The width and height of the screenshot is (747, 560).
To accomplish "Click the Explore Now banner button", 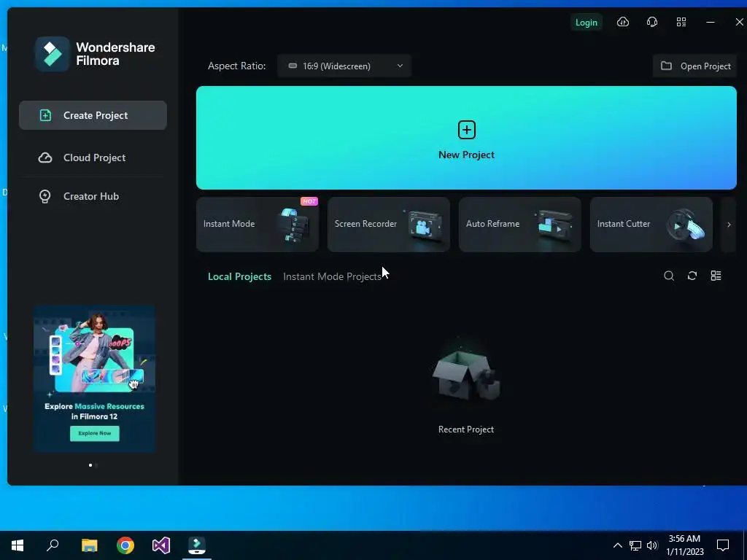I will tap(95, 433).
